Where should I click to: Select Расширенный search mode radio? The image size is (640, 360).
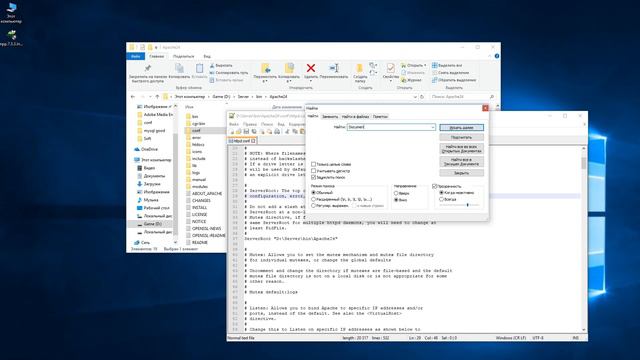pos(313,199)
